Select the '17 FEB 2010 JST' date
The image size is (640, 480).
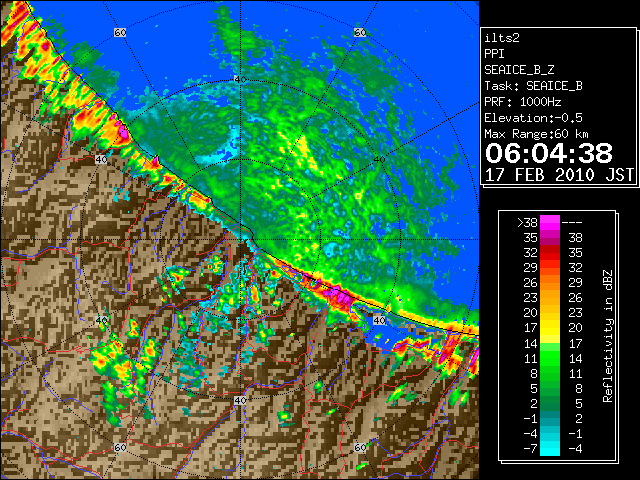point(559,175)
